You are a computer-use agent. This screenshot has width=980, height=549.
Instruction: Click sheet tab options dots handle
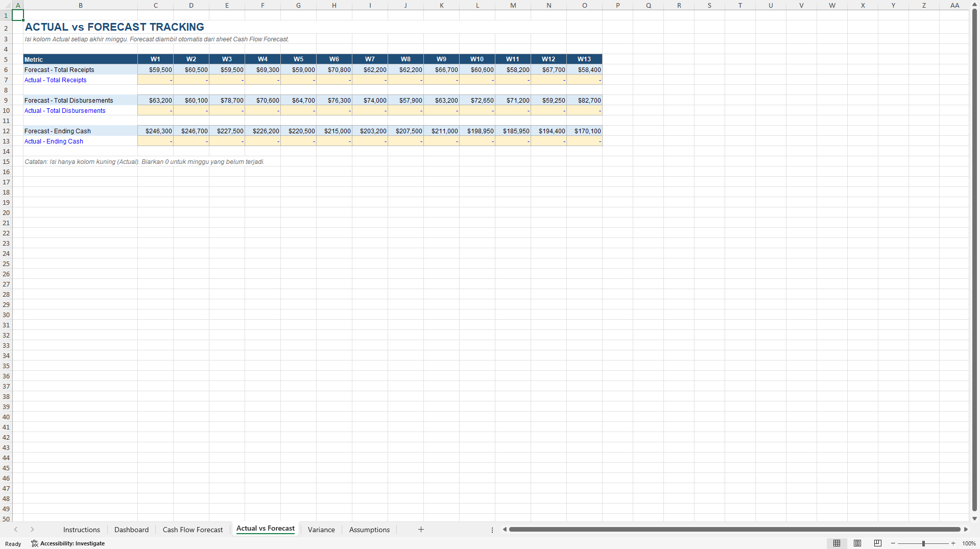point(492,530)
